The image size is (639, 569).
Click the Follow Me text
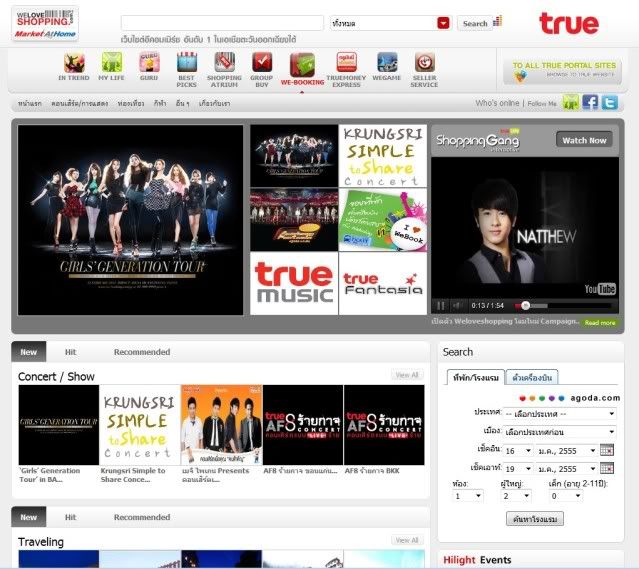(542, 104)
